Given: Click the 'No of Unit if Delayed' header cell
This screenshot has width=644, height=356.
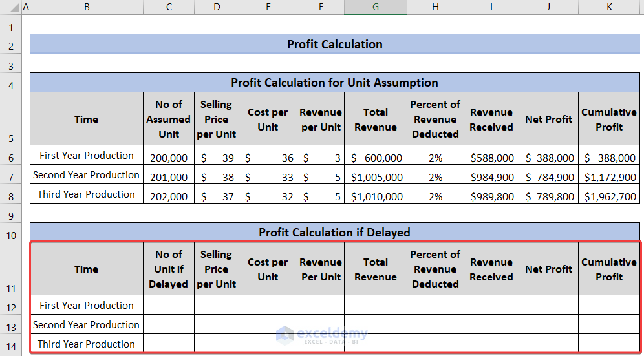Looking at the screenshot, I should tap(169, 269).
